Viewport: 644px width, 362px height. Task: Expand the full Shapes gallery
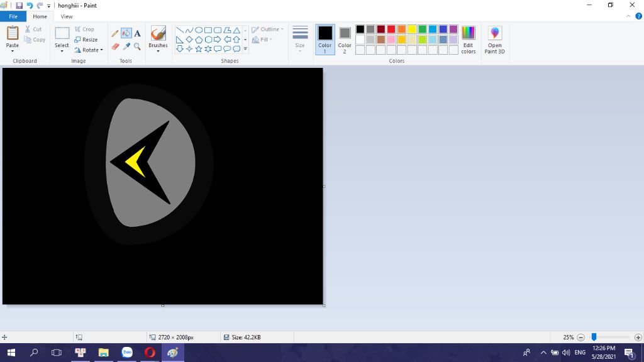(245, 49)
